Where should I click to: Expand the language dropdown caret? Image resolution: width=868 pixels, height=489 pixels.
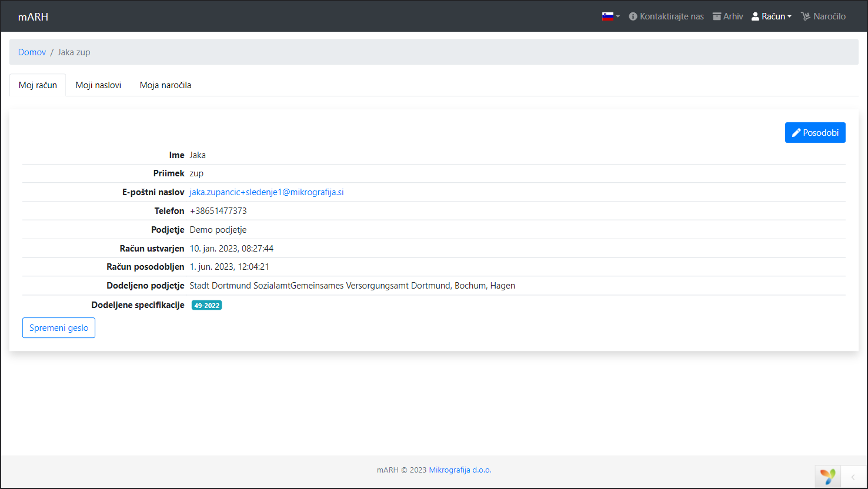point(618,17)
